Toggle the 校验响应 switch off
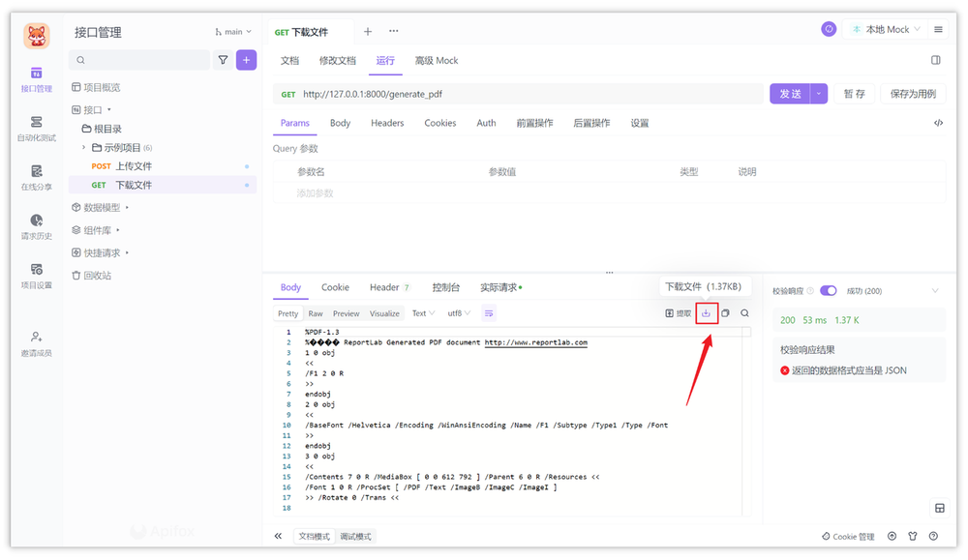The width and height of the screenshot is (968, 560). click(x=830, y=290)
